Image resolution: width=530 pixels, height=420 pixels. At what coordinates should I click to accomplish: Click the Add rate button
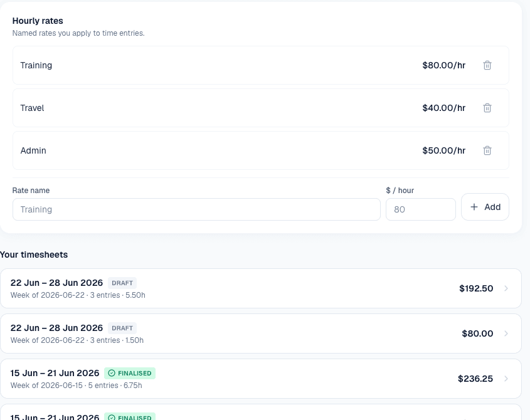point(485,207)
